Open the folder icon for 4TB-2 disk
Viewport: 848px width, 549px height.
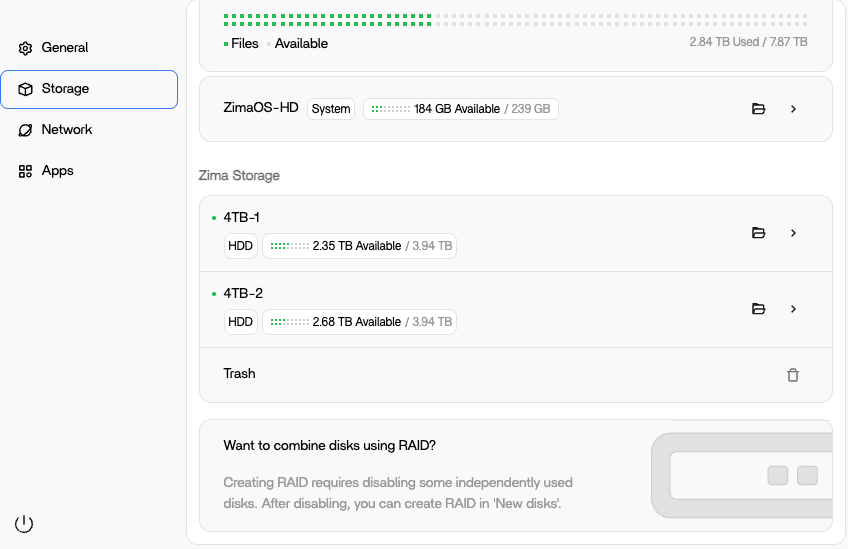(x=758, y=309)
